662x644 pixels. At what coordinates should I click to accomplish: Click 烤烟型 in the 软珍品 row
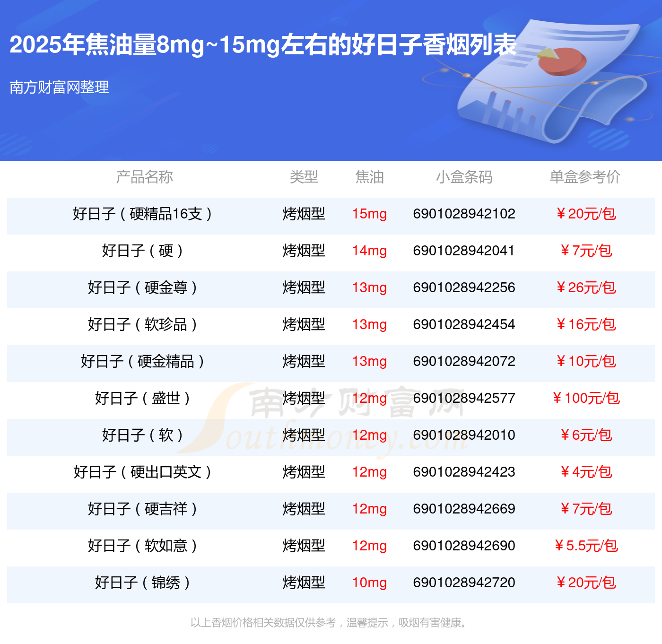pyautogui.click(x=304, y=324)
